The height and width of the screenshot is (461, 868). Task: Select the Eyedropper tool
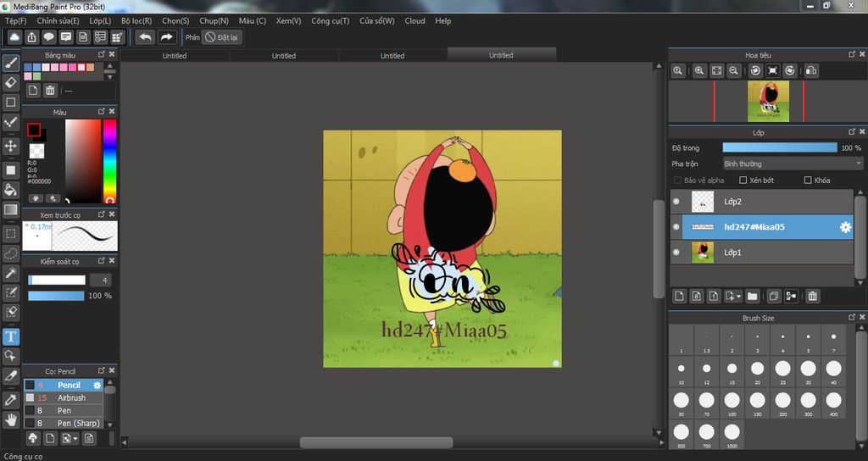click(x=10, y=400)
